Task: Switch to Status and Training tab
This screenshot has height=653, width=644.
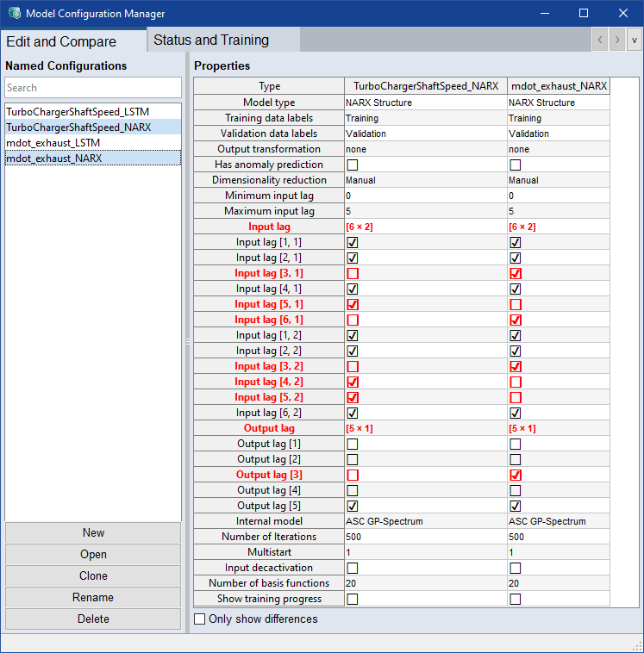Action: [x=211, y=40]
